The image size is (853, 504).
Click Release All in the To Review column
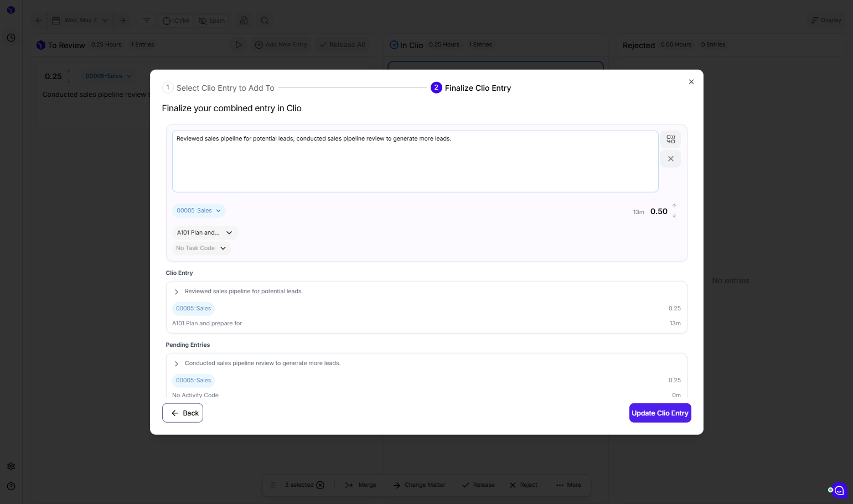(x=342, y=45)
